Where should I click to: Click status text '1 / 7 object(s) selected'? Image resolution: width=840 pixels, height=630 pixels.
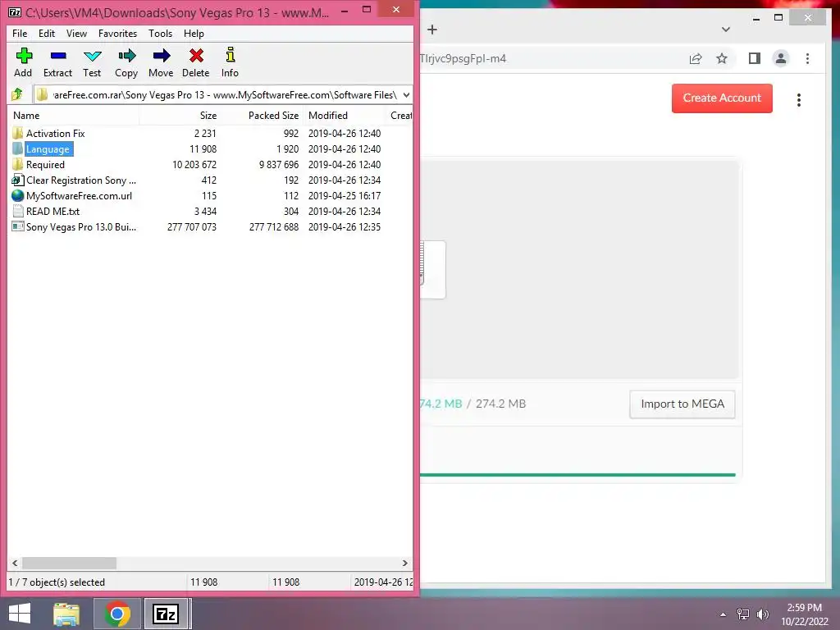57,582
